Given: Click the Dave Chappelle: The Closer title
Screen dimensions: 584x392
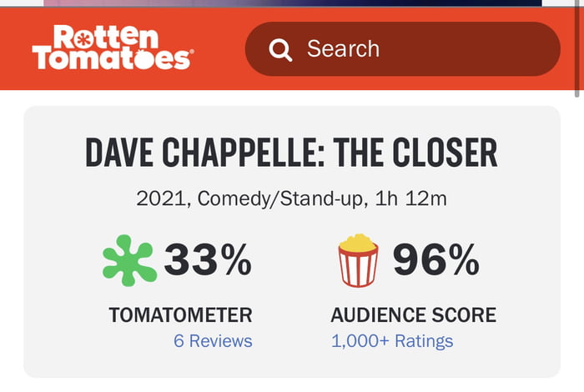Looking at the screenshot, I should pyautogui.click(x=291, y=153).
